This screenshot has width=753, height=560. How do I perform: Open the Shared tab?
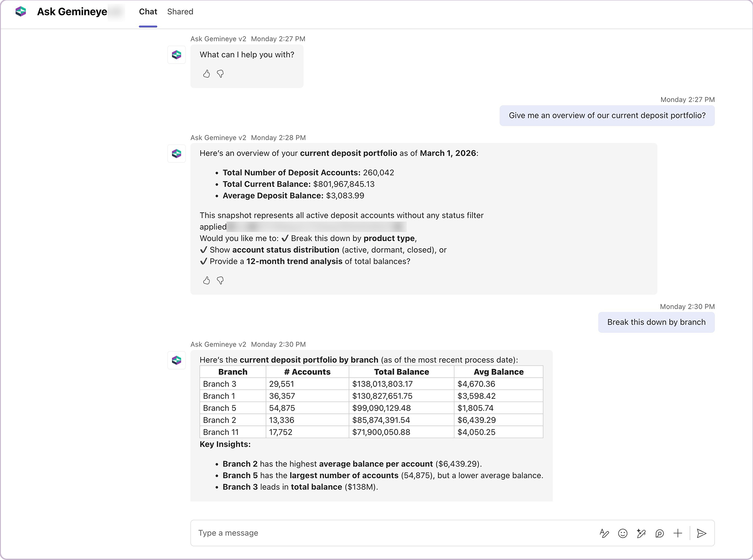(180, 12)
